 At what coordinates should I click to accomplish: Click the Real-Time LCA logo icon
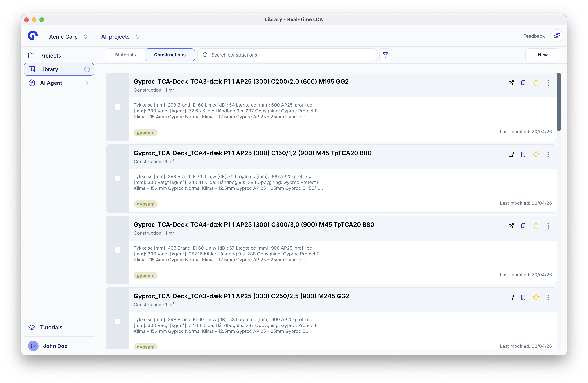pos(33,36)
